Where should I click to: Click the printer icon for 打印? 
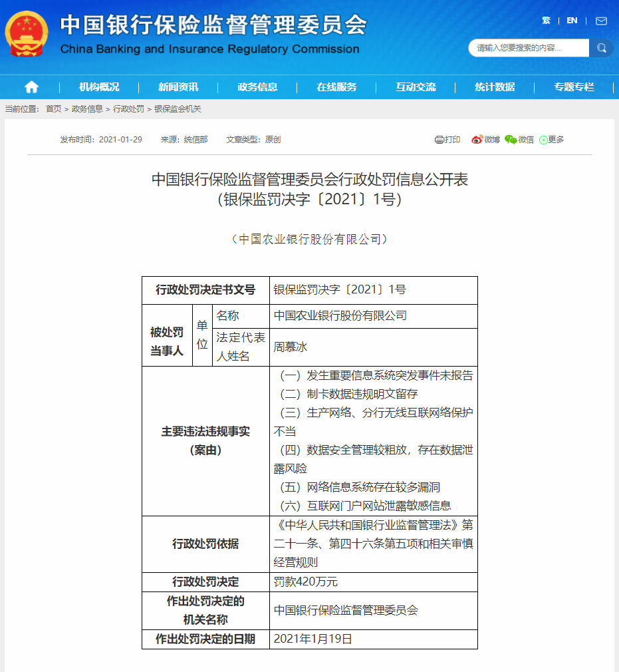(439, 140)
